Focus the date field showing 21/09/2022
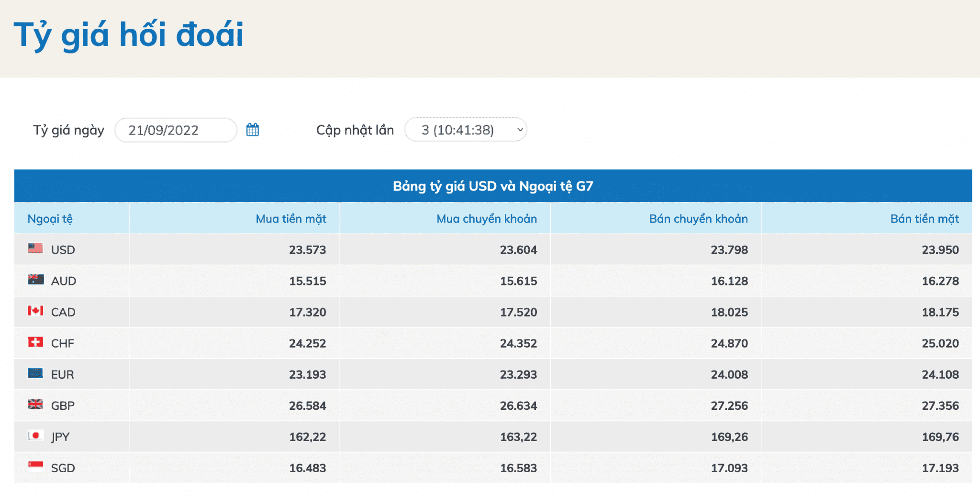This screenshot has width=980, height=498. [175, 130]
